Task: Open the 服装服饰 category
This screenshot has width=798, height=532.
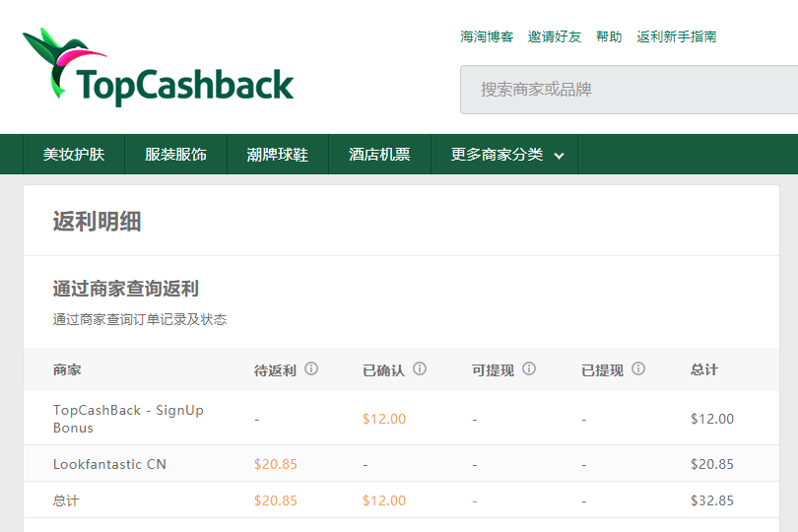Action: click(x=175, y=155)
